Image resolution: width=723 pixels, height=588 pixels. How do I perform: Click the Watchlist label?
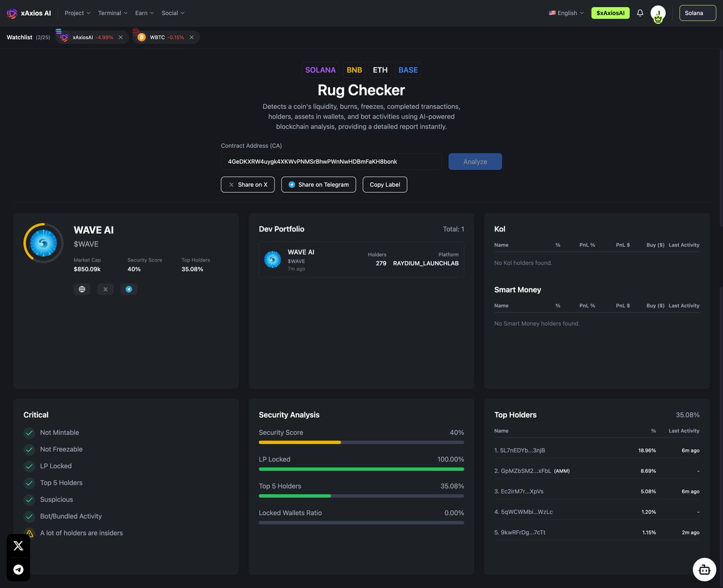[19, 37]
